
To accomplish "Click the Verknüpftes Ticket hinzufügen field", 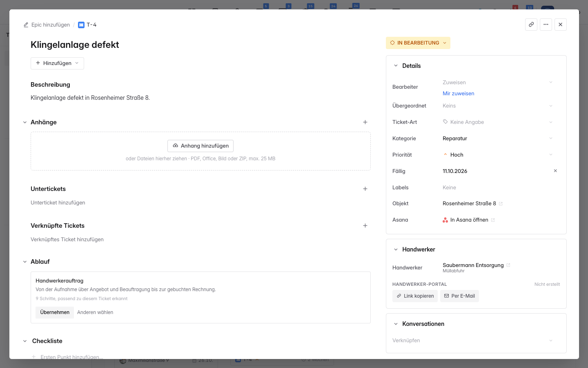I will tap(67, 240).
